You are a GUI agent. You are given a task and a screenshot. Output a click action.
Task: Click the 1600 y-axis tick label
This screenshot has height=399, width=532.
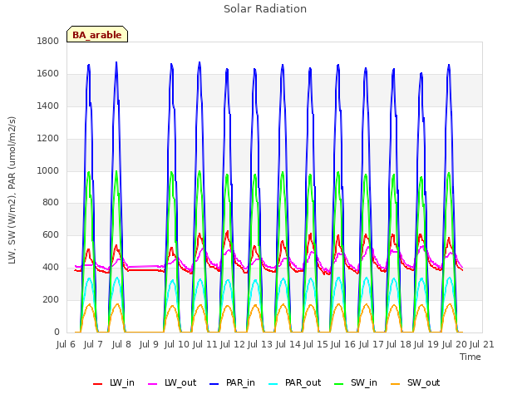48,74
